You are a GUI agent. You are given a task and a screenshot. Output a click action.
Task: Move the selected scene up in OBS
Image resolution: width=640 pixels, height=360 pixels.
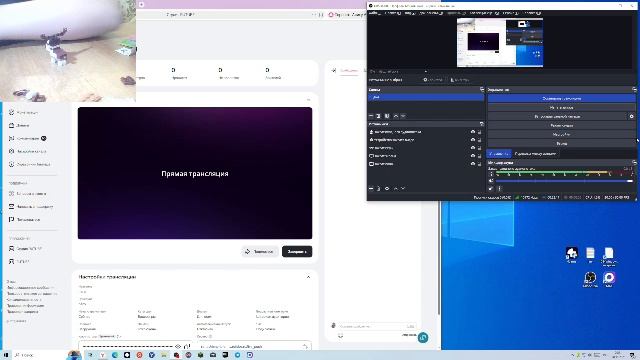tap(396, 116)
